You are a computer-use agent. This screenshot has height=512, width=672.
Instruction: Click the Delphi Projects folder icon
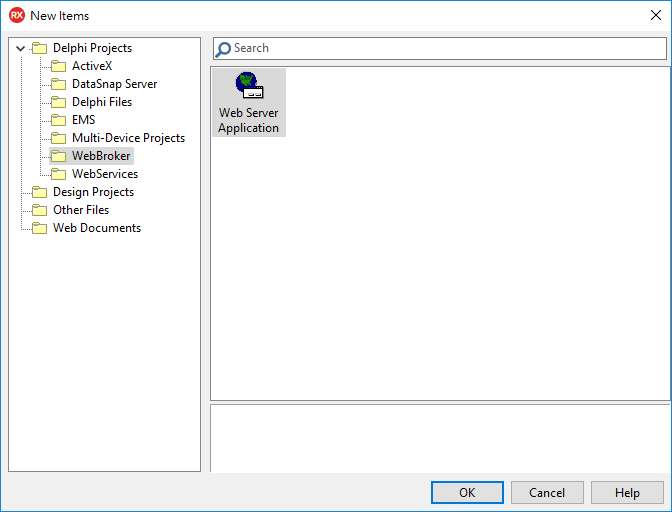pyautogui.click(x=40, y=48)
